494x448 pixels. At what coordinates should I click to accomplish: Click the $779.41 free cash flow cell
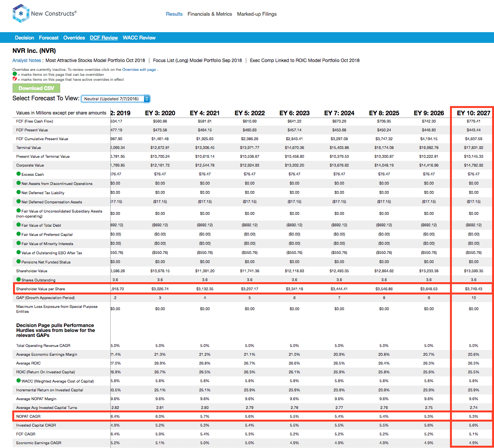(x=474, y=121)
